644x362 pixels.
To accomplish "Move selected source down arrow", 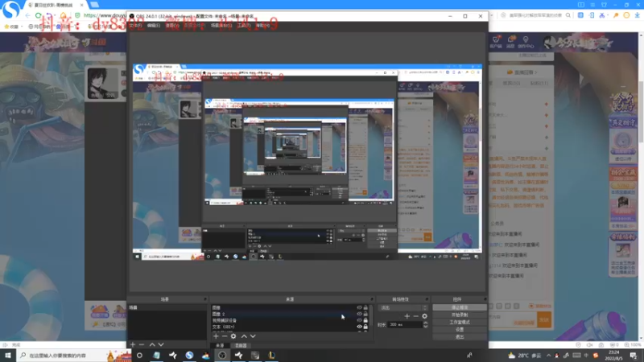I will pos(253,336).
